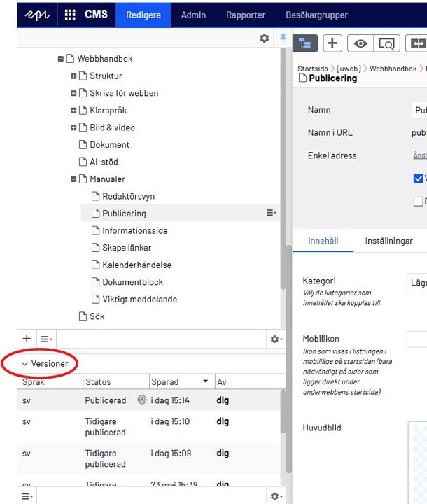Click the compare versions icon in the toolbar
This screenshot has width=427, height=504.
[x=417, y=43]
